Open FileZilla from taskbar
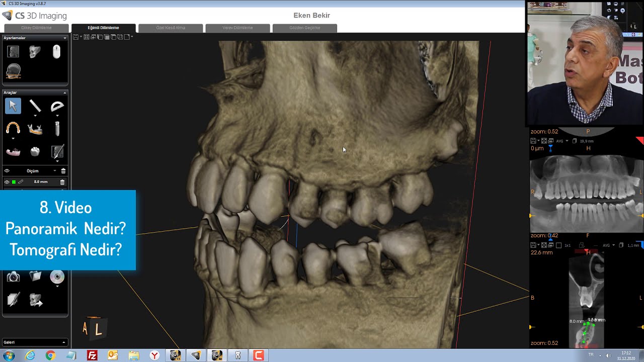Viewport: 644px width, 362px height. (x=92, y=355)
